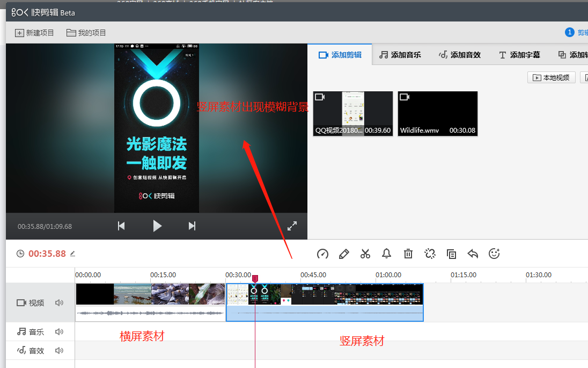The height and width of the screenshot is (368, 588).
Task: Switch to the 添加音乐 tab
Action: click(400, 55)
